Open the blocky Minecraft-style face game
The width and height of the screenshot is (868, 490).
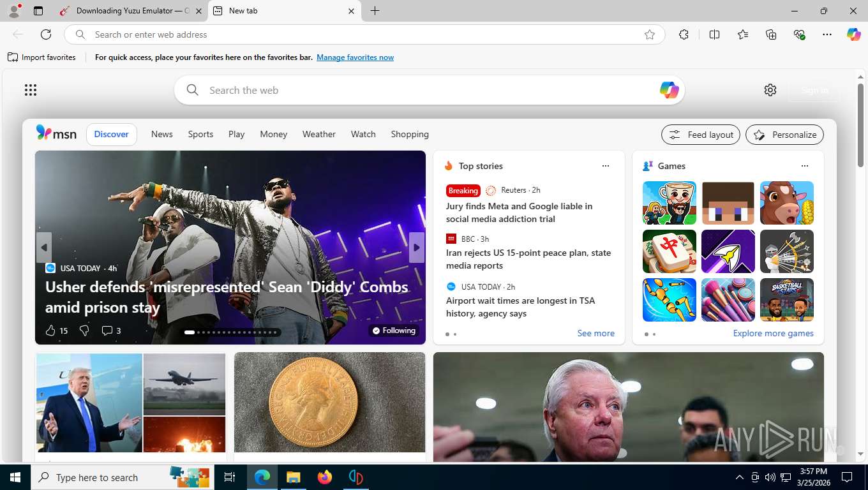point(728,203)
